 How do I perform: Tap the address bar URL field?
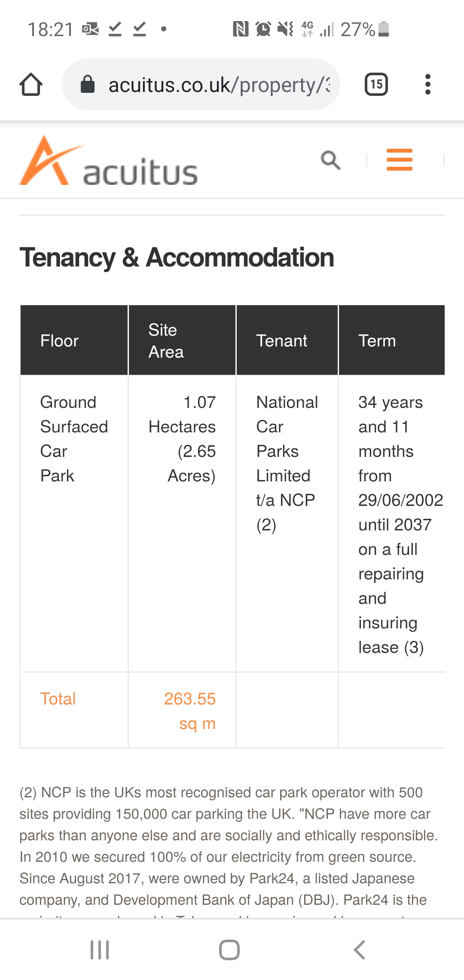[219, 85]
